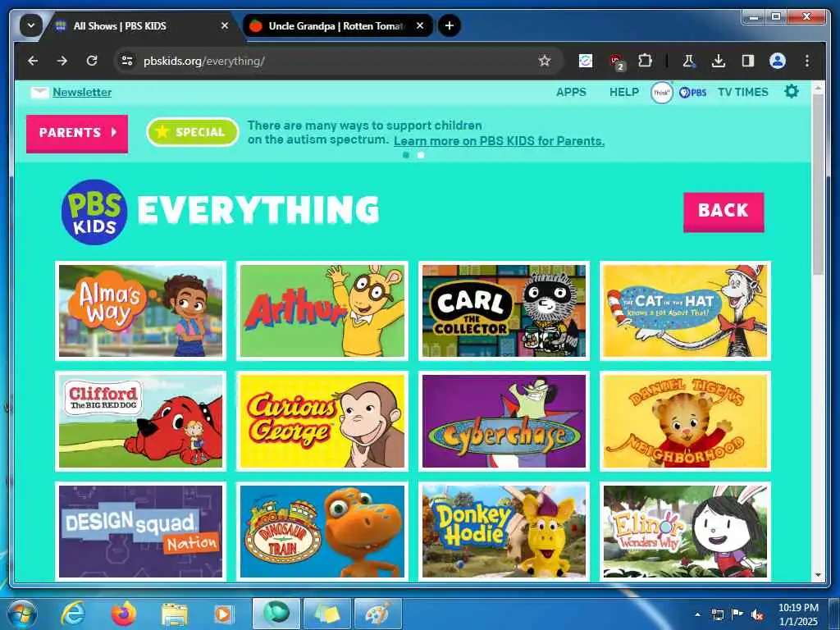
Task: Click the green SPECIAL badge
Action: pos(192,132)
